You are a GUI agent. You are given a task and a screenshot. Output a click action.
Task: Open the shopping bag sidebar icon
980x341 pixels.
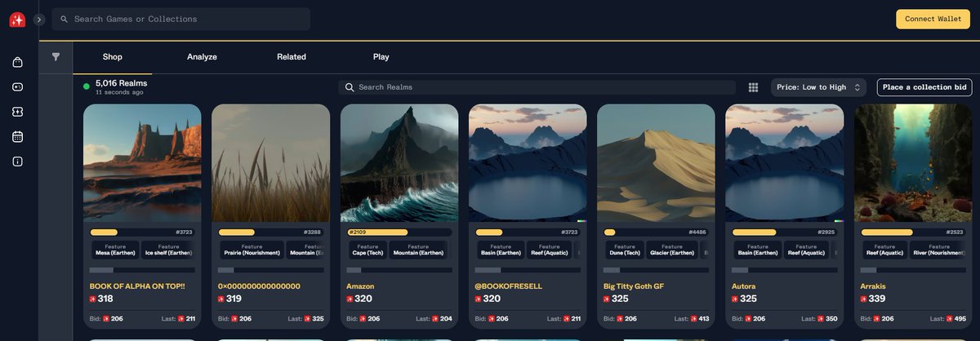click(17, 62)
